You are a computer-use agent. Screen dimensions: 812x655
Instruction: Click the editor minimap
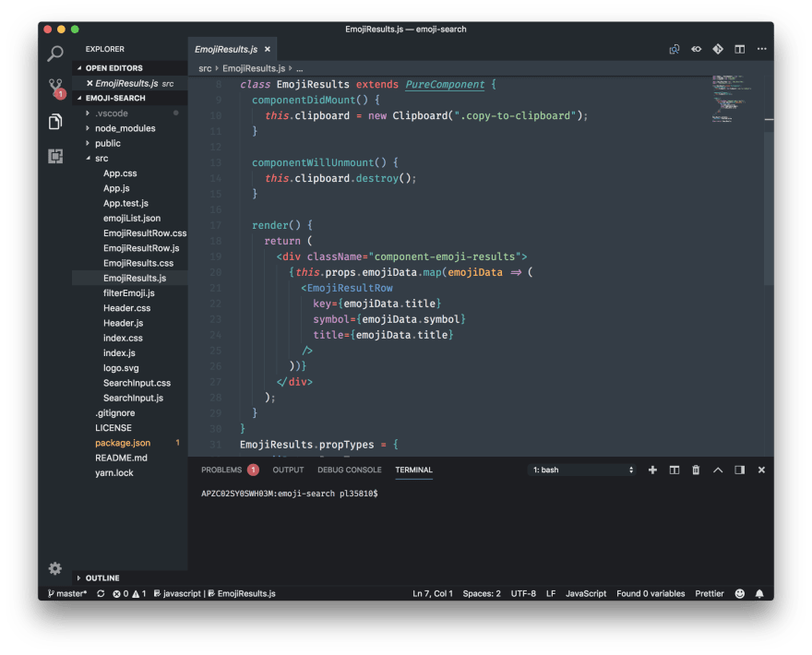pos(730,99)
